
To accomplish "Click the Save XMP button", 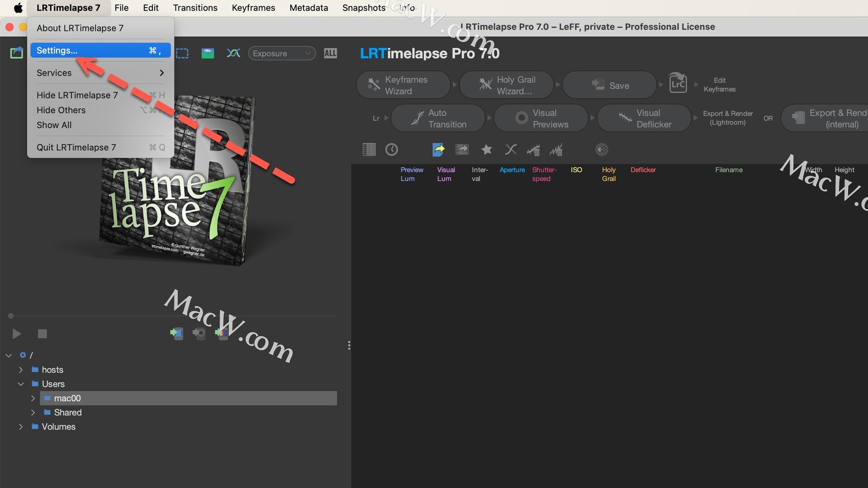I will pyautogui.click(x=609, y=85).
